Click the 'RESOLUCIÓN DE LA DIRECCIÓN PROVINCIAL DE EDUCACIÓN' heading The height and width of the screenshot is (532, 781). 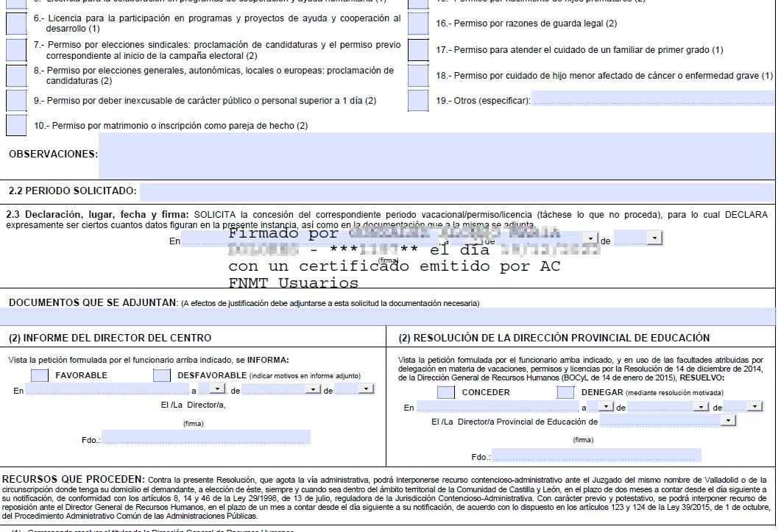[x=562, y=338]
